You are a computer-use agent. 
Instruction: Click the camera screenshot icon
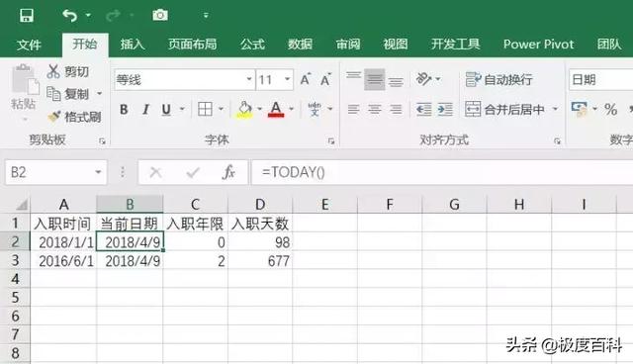tap(160, 16)
